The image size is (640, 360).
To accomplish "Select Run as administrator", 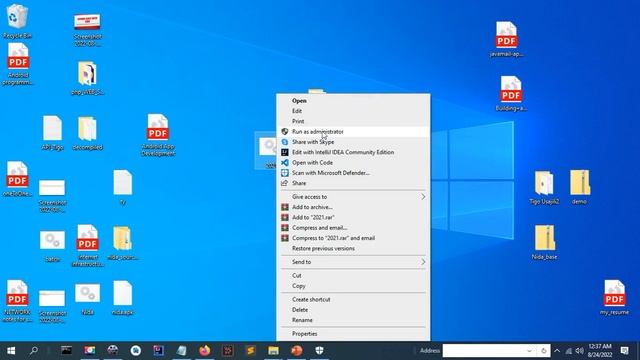I will coord(353,131).
